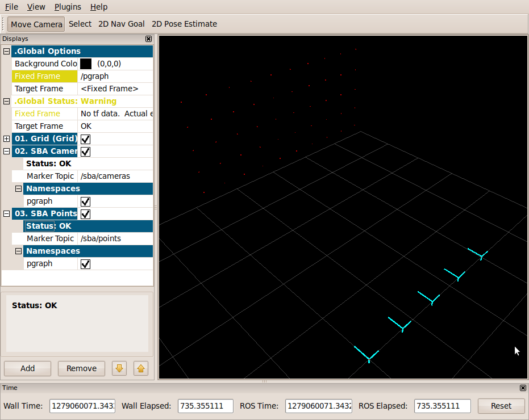Select the Fixed Frame option row
The height and width of the screenshot is (420, 529).
44,76
